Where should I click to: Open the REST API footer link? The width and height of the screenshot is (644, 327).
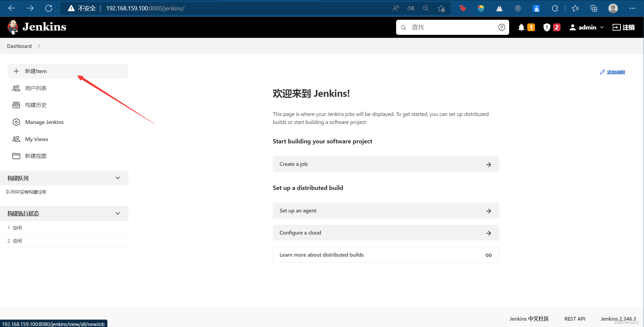click(x=575, y=319)
